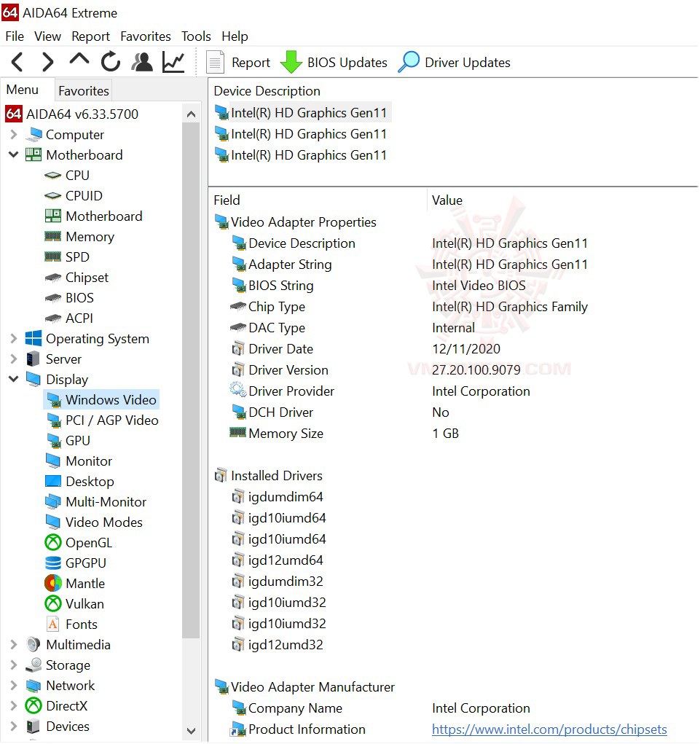The height and width of the screenshot is (744, 700).
Task: Select the CPUID chip icon
Action: [52, 196]
